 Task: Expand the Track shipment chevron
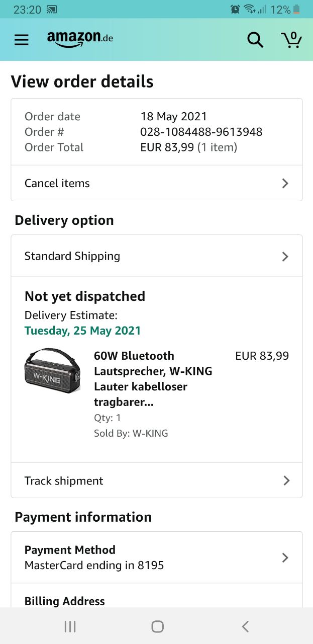286,480
